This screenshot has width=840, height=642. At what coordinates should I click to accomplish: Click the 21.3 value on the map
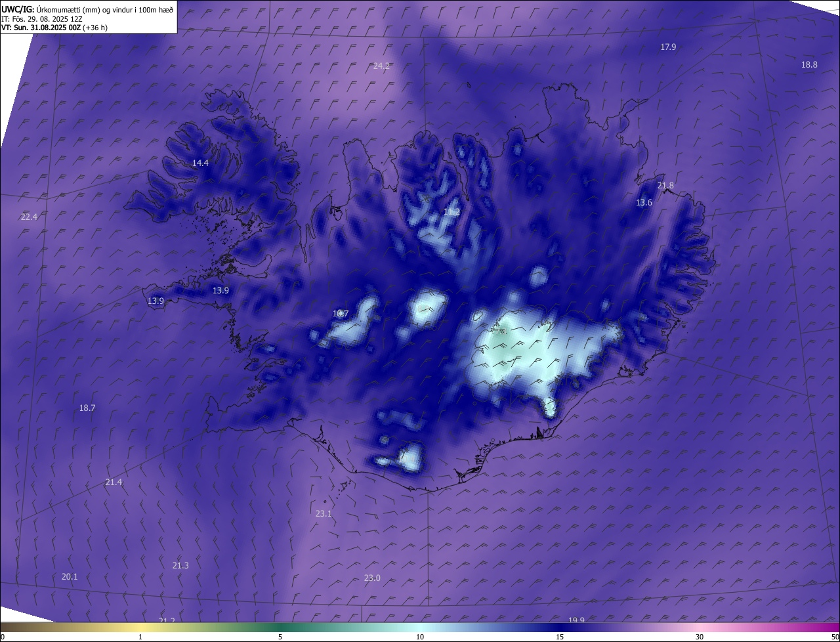(180, 565)
